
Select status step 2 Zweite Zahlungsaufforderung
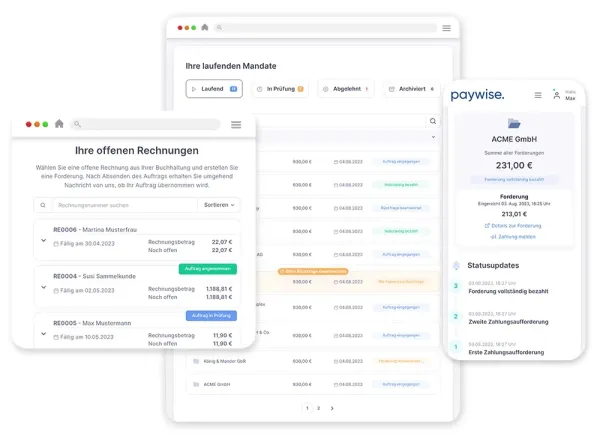pyautogui.click(x=508, y=322)
